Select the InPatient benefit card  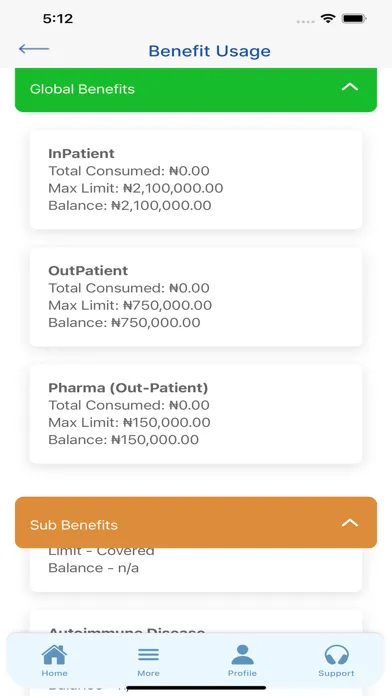[x=196, y=180]
